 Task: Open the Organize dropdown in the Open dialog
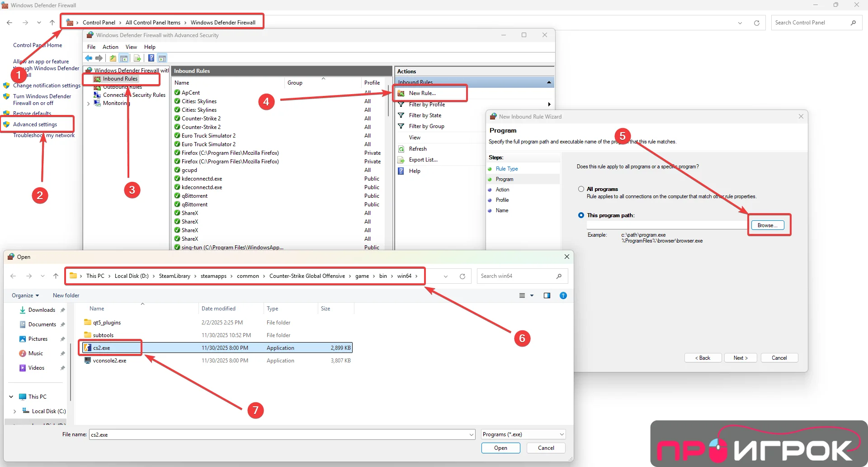tap(25, 295)
